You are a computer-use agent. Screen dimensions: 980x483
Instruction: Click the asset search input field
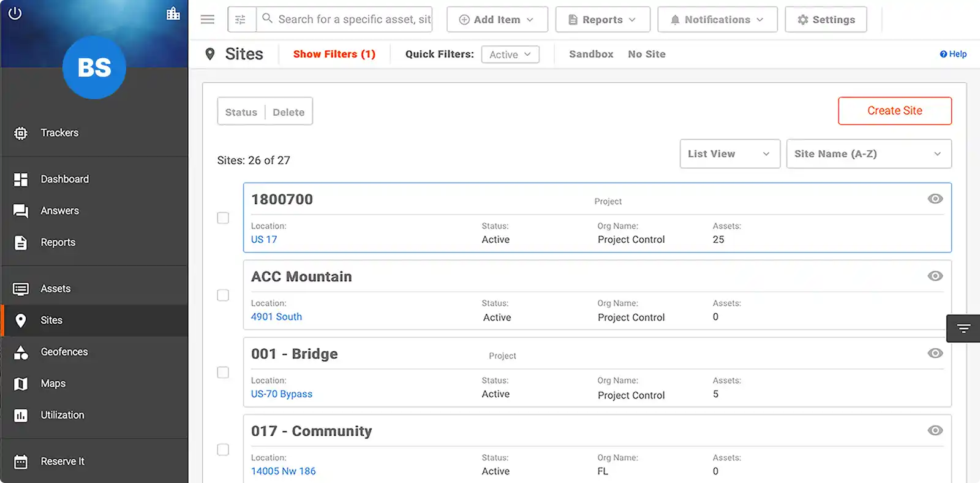[x=353, y=20]
